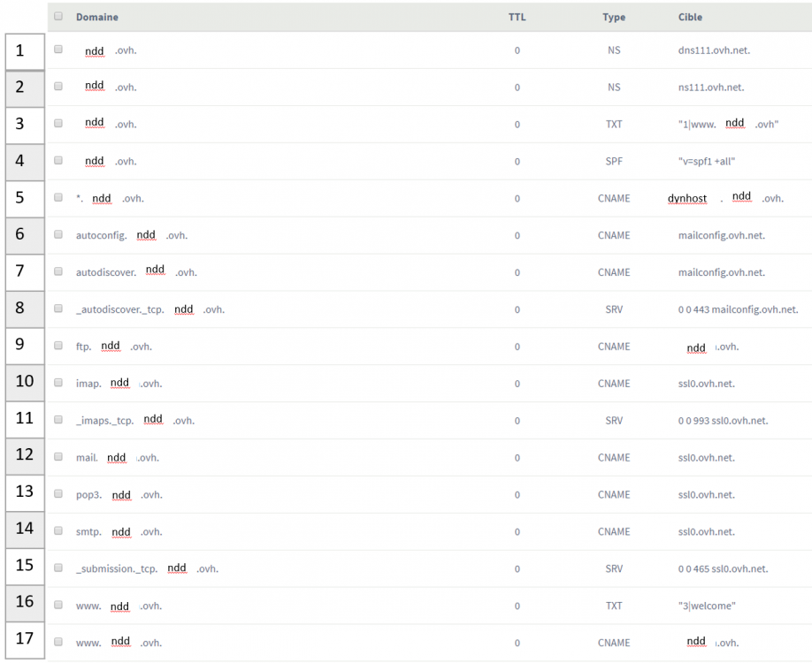Tick the select-all checkbox in the header
The width and height of the screenshot is (812, 663).
point(58,17)
